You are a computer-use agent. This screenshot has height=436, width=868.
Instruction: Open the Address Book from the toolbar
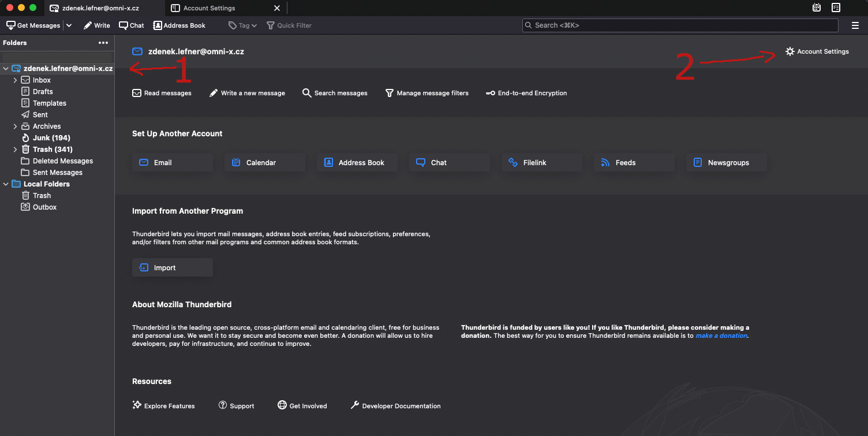pyautogui.click(x=179, y=25)
